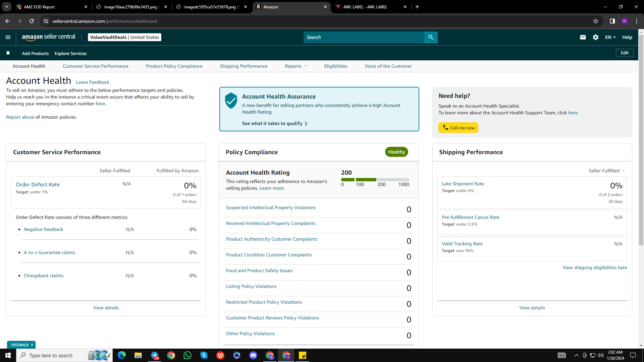Viewport: 644px width, 362px height.
Task: Open the browser tab search dropdown
Action: (x=7, y=7)
